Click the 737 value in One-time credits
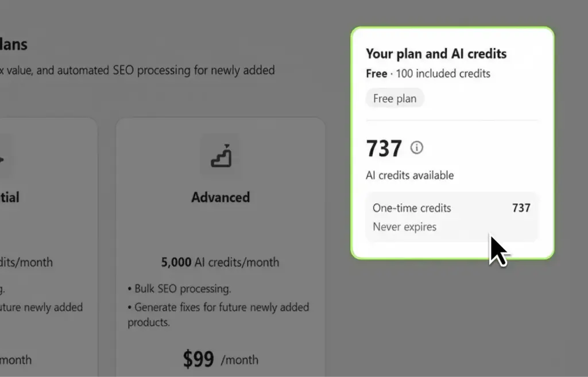Viewport: 588px width, 377px height. click(x=521, y=208)
